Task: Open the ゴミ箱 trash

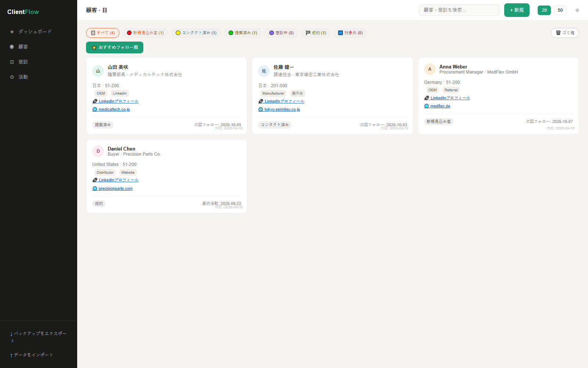Action: [565, 33]
